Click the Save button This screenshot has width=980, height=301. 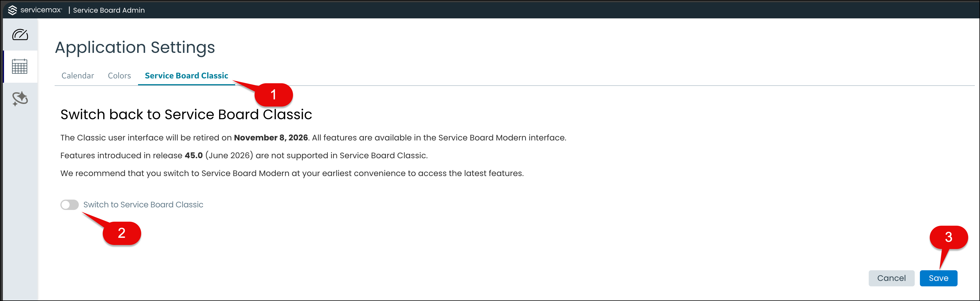[939, 278]
